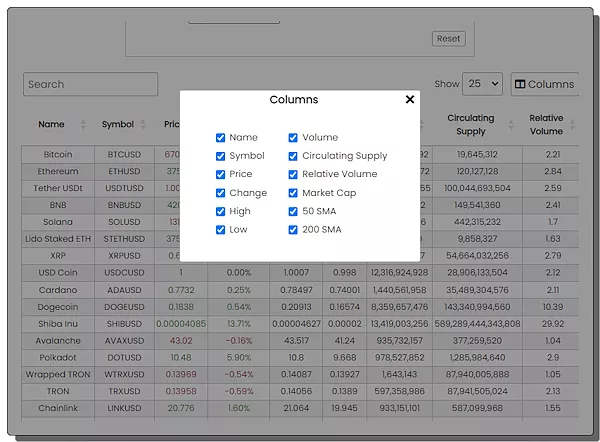Select the BNB name cell
The width and height of the screenshot is (600, 442).
coord(58,205)
